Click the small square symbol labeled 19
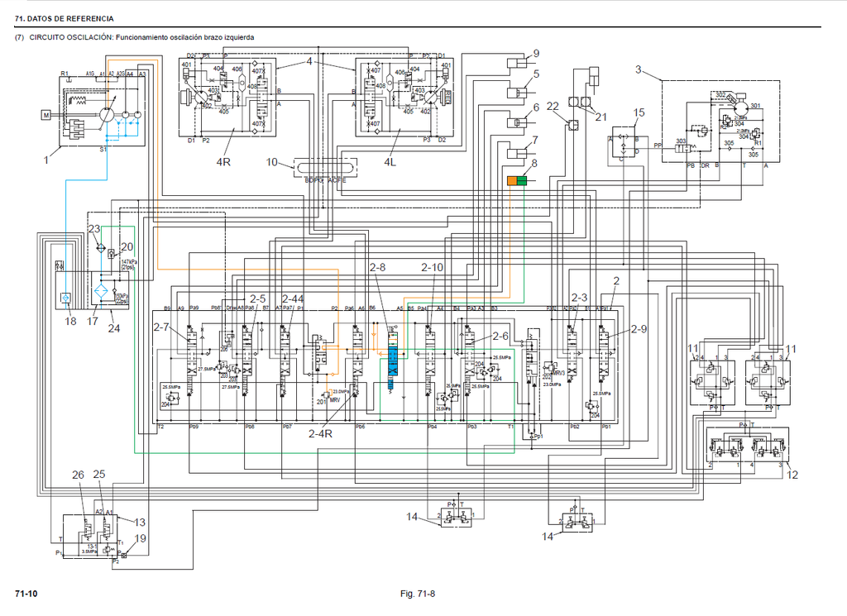Screen dimensions: 847x616 point(124,555)
